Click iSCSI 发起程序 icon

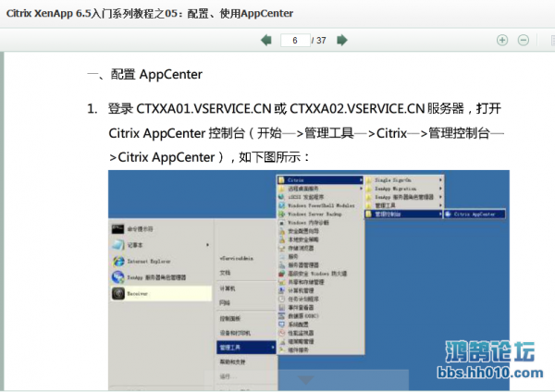(282, 197)
